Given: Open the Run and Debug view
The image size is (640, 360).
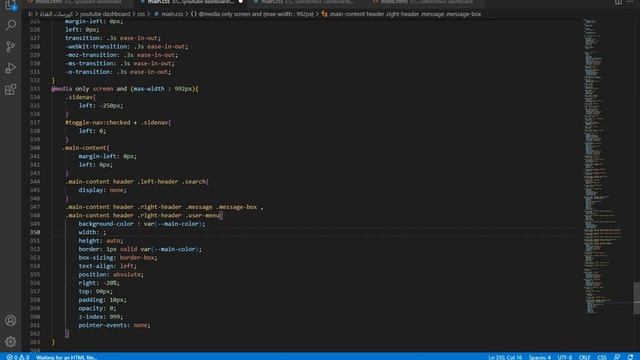Looking at the screenshot, I should click(x=11, y=68).
